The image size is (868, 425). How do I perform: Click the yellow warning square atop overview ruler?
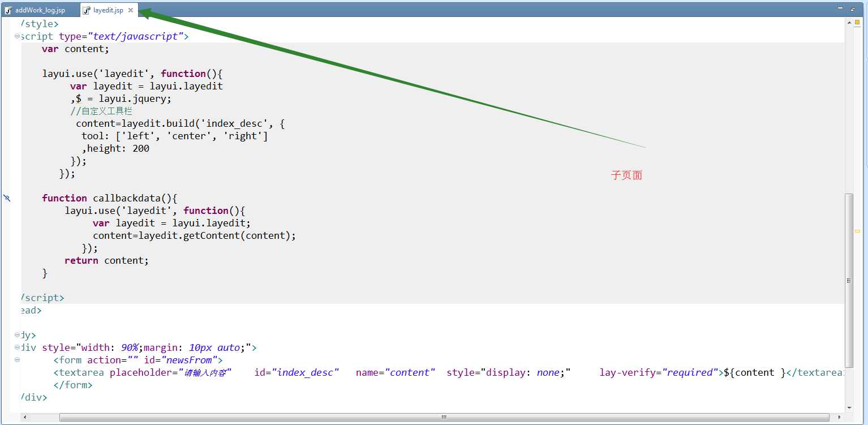click(857, 22)
